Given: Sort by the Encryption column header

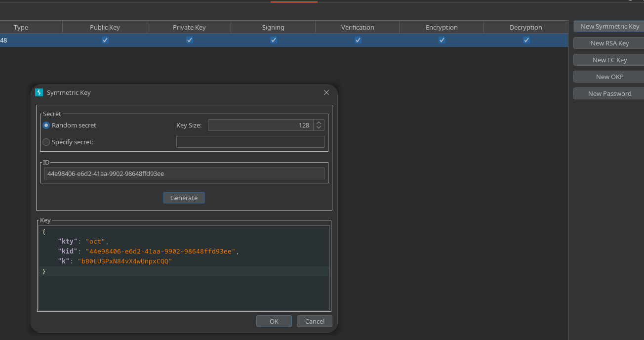Looking at the screenshot, I should pos(442,27).
